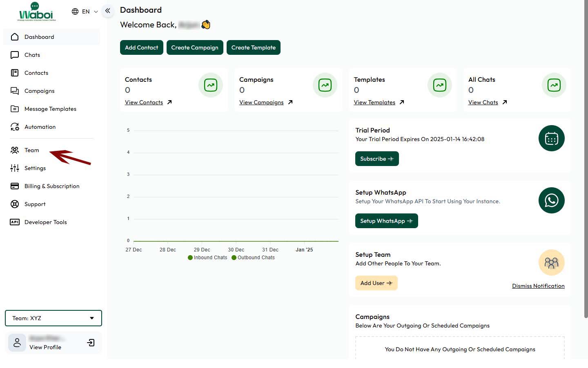The width and height of the screenshot is (588, 368).
Task: Click the View Contacts link
Action: click(144, 102)
